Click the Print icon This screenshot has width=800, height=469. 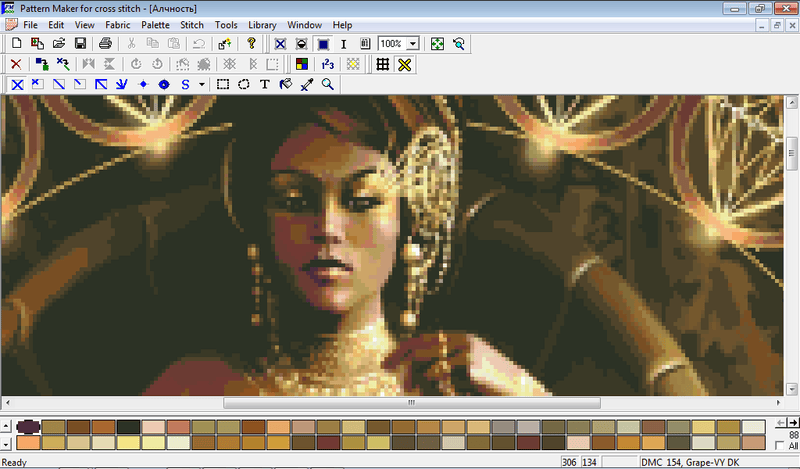pyautogui.click(x=104, y=44)
